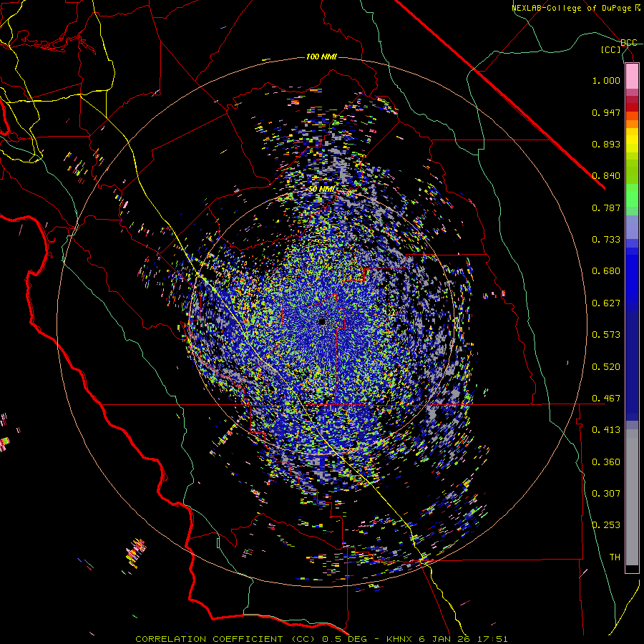Click the BCC label above the color bar
The height and width of the screenshot is (644, 644).
pyautogui.click(x=629, y=42)
